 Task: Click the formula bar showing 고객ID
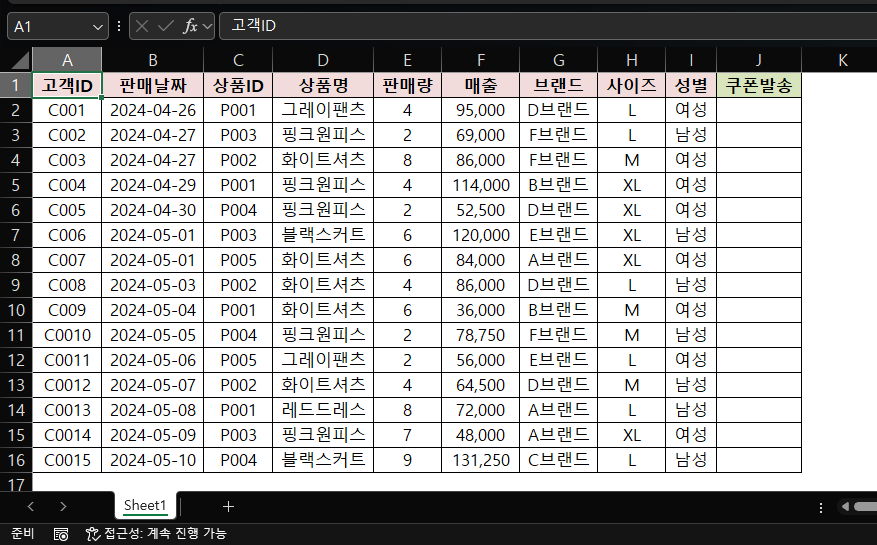tap(548, 26)
